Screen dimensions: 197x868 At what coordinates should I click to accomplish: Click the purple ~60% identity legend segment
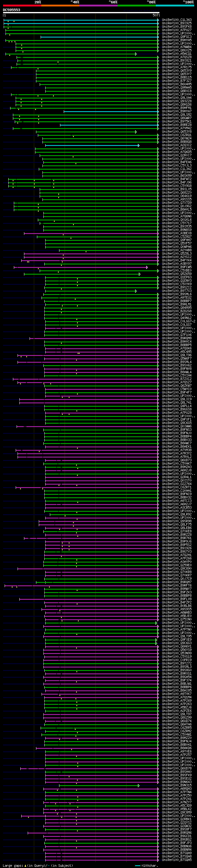98,6
